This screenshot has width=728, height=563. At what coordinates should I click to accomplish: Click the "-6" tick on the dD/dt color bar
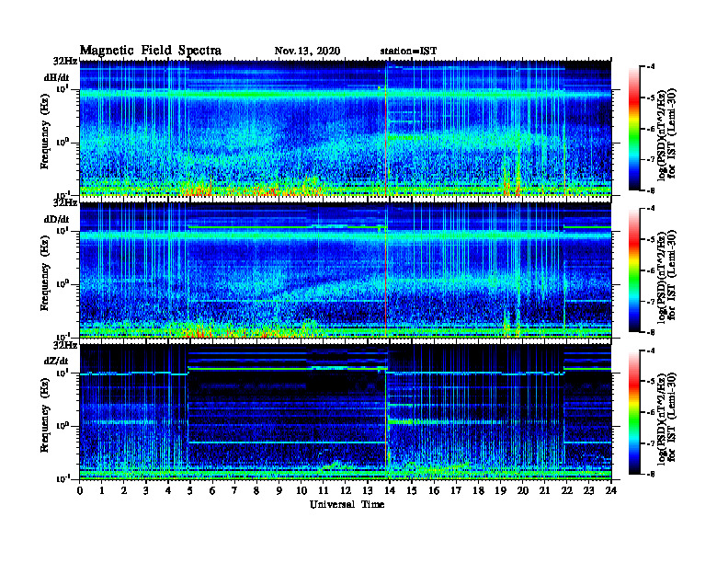651,270
